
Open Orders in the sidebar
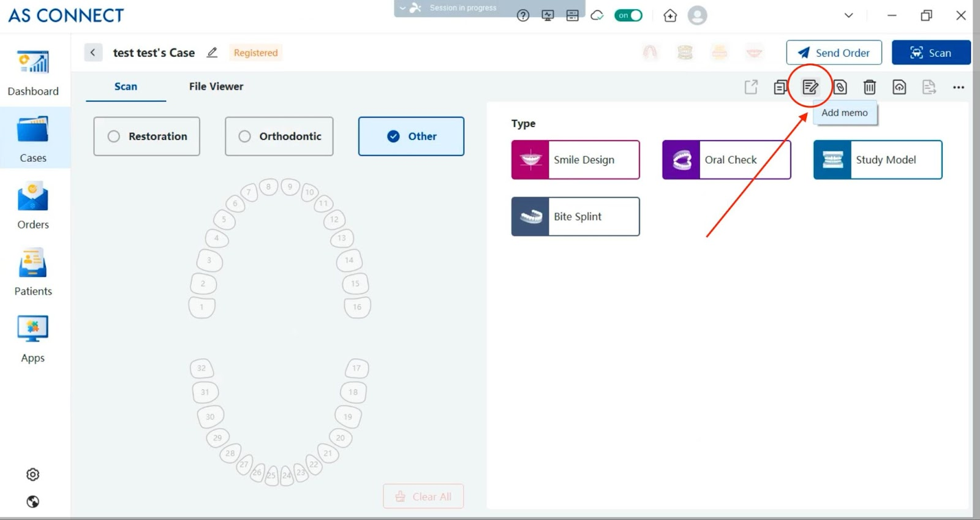click(33, 206)
